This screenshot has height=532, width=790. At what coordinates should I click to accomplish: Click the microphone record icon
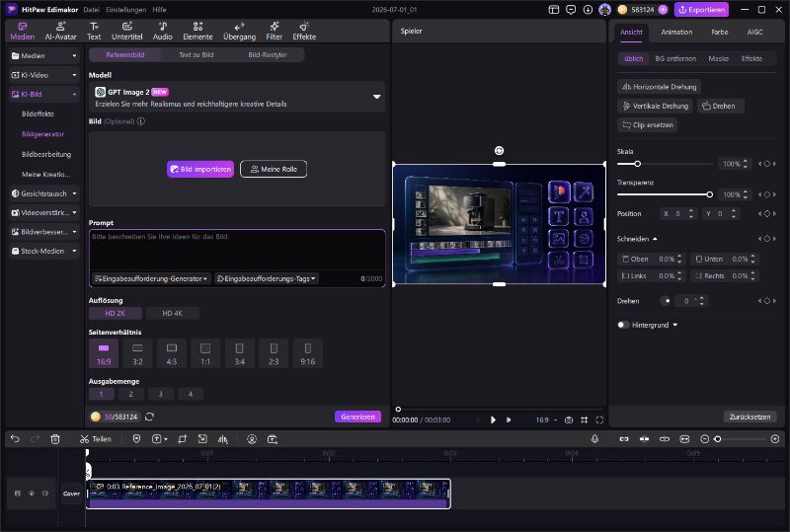(x=594, y=439)
